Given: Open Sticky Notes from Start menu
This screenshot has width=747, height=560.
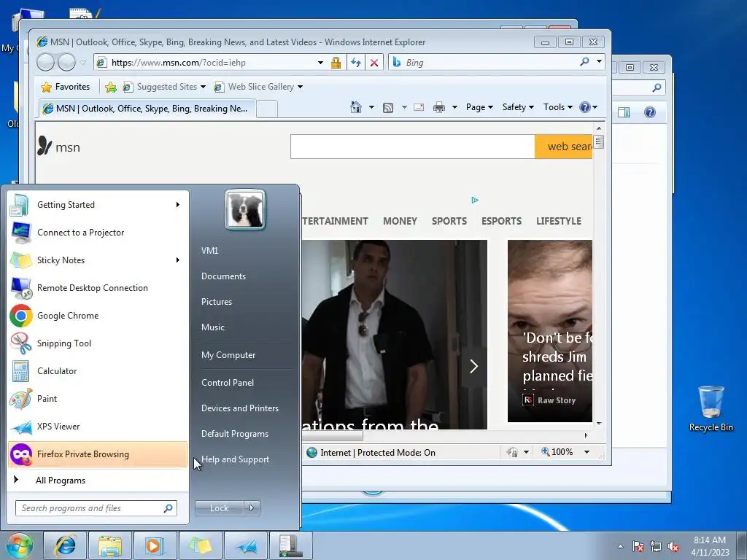Looking at the screenshot, I should (x=98, y=260).
